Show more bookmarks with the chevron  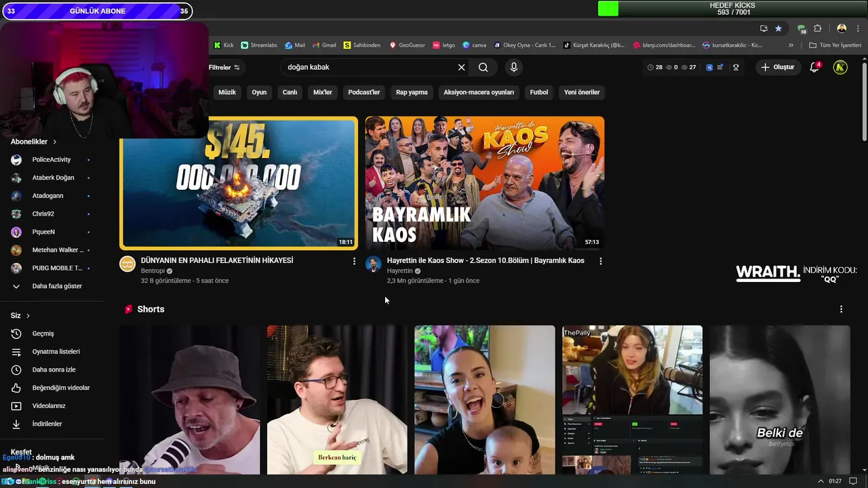(x=791, y=45)
